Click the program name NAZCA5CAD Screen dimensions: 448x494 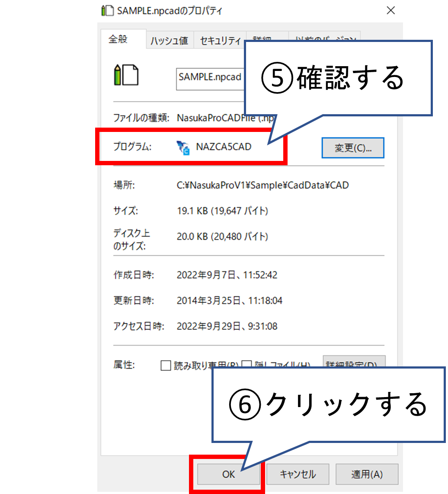click(x=224, y=147)
